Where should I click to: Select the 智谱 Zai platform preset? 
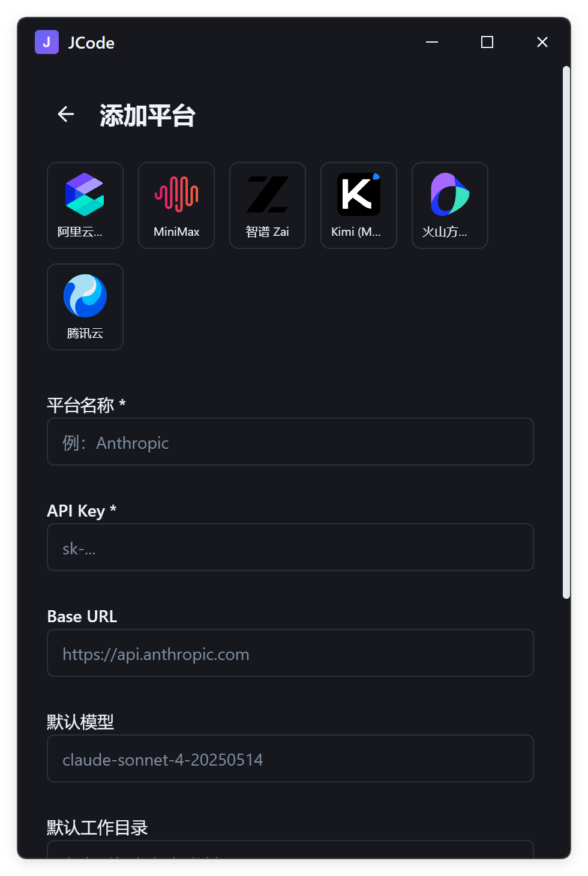[x=268, y=205]
